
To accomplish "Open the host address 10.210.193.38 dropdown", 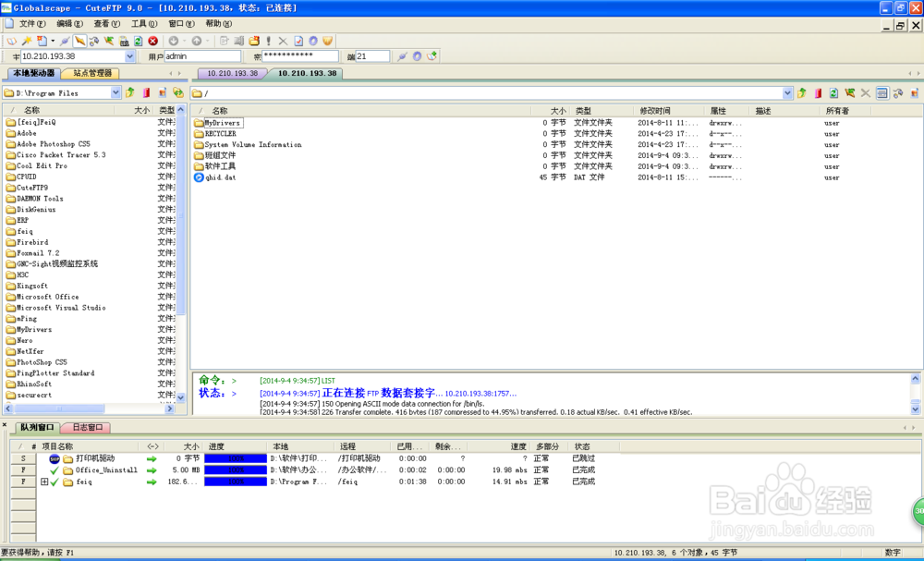I will point(129,56).
